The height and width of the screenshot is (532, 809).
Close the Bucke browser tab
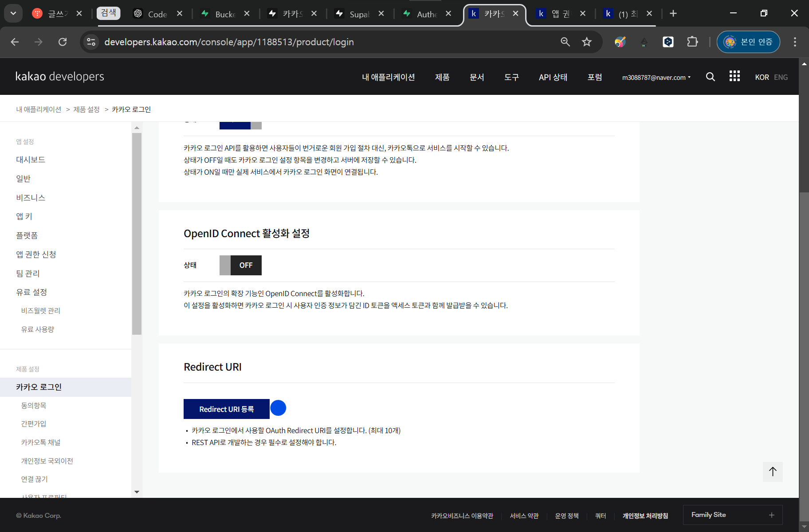point(247,14)
